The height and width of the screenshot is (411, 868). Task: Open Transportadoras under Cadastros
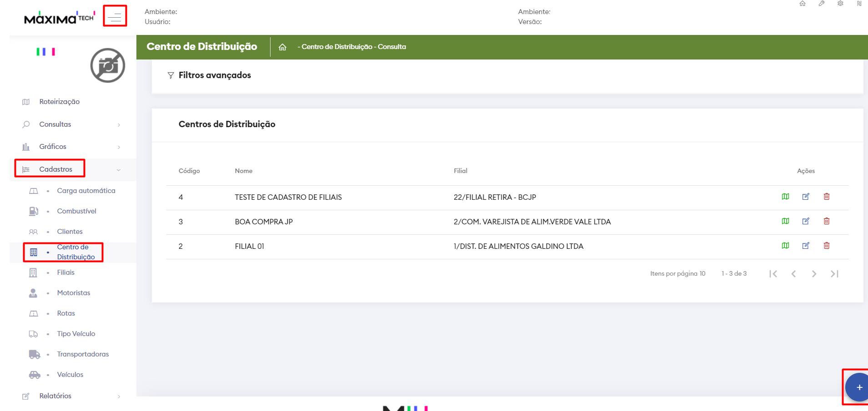pos(83,354)
